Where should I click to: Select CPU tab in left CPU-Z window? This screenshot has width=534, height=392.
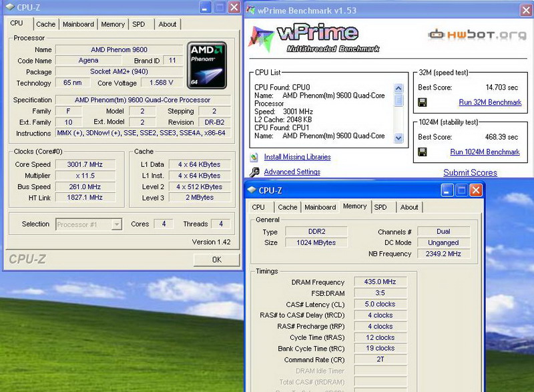pos(16,23)
